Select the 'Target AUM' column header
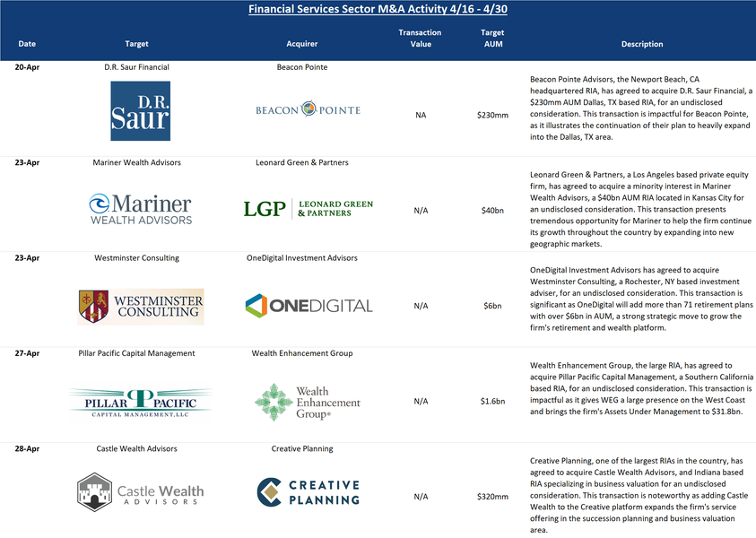 click(x=492, y=38)
